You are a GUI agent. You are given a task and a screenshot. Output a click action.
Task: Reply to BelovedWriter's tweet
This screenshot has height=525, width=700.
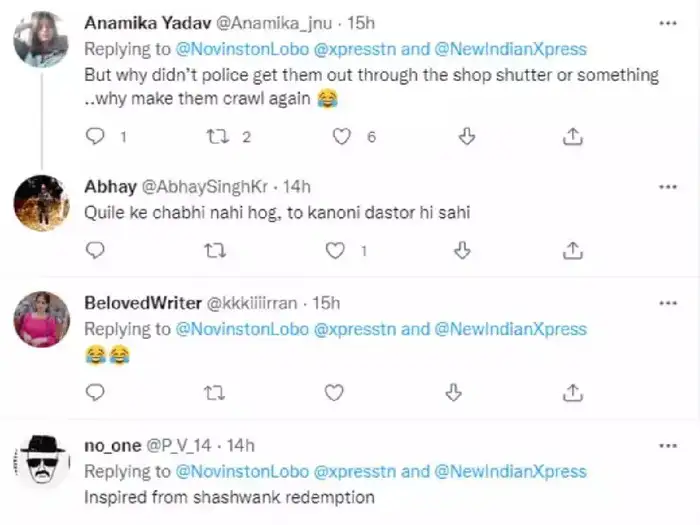pos(96,392)
